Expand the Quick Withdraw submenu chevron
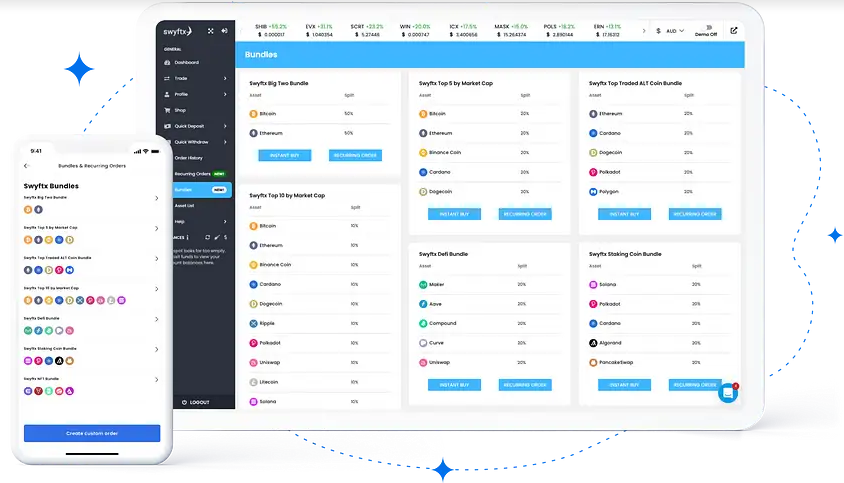The height and width of the screenshot is (483, 844). point(225,142)
